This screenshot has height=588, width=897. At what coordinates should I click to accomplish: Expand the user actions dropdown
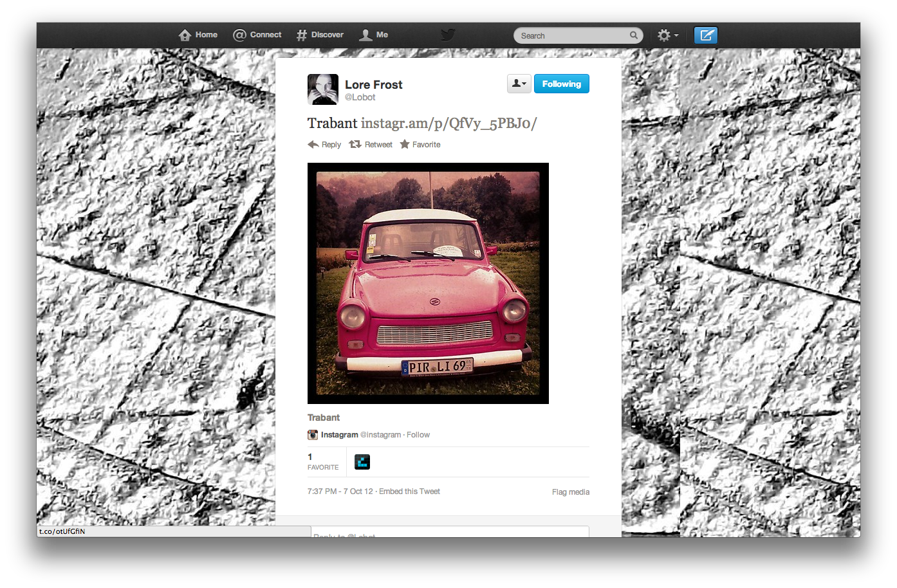pos(519,84)
